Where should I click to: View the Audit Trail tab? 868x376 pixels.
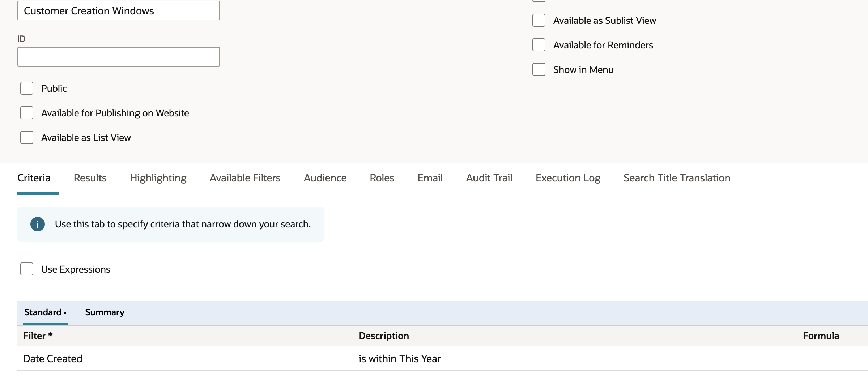pos(489,178)
